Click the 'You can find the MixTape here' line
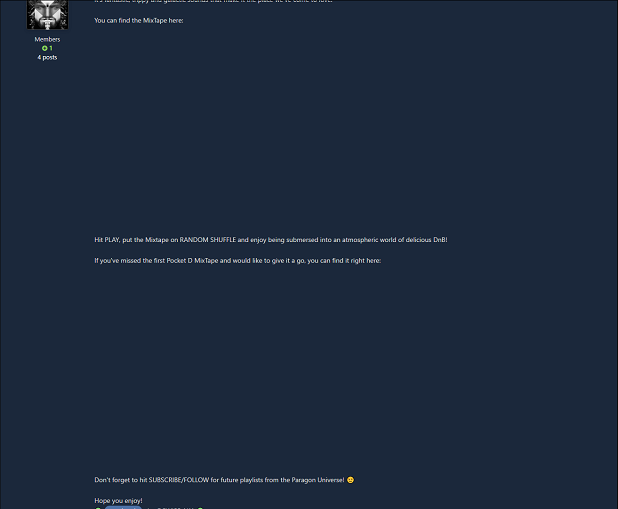 (139, 21)
